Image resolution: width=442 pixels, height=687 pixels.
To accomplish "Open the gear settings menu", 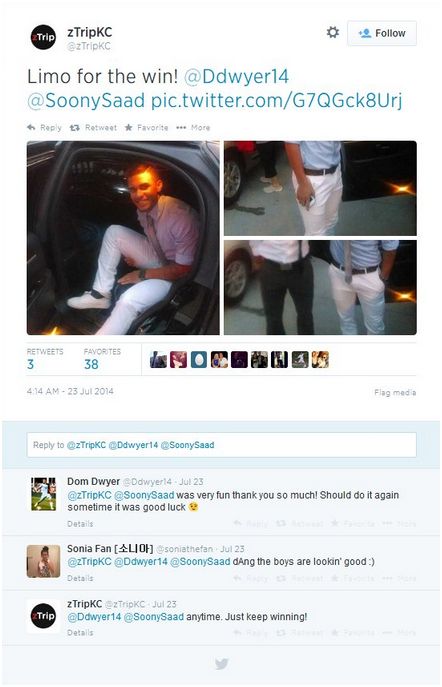I will click(332, 32).
